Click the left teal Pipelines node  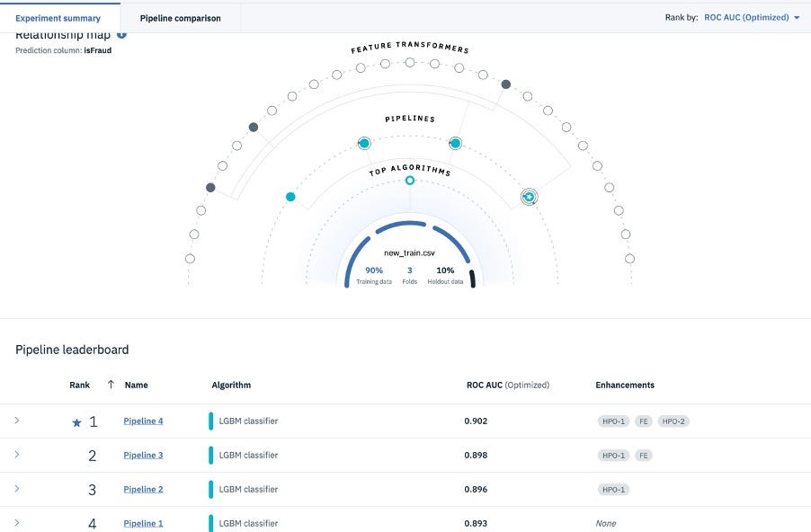point(364,143)
